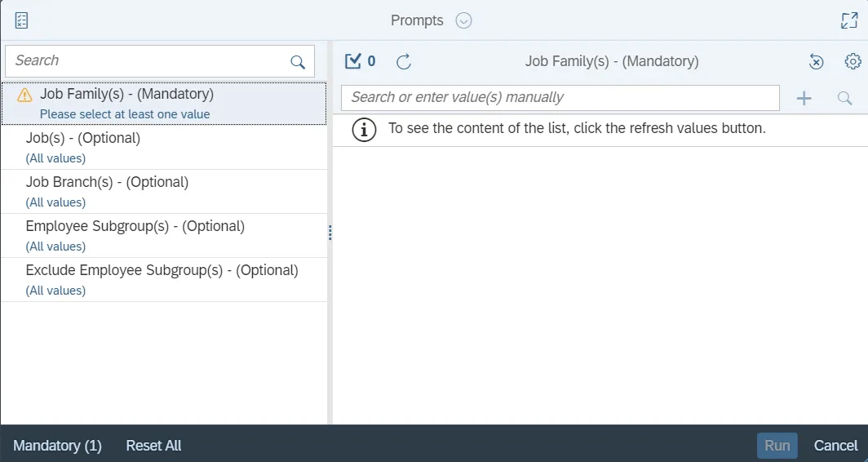Reset the Job Family prompt values

pos(816,61)
